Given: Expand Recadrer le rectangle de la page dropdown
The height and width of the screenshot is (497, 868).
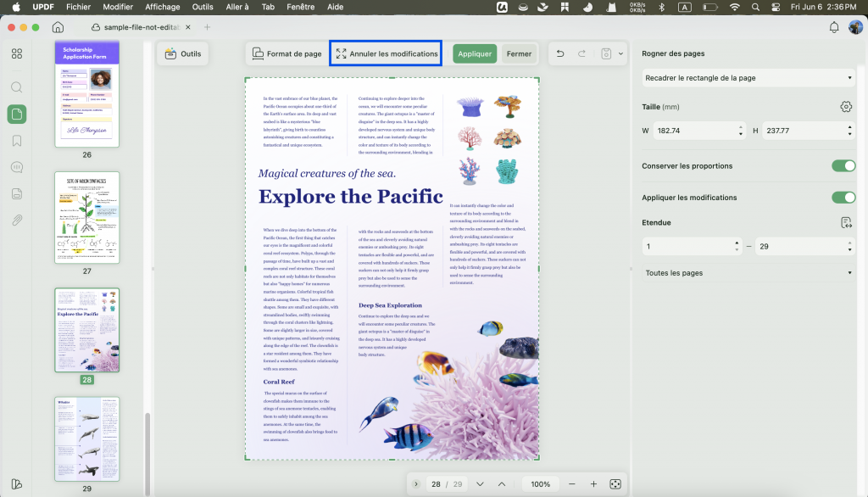Looking at the screenshot, I should pos(748,78).
